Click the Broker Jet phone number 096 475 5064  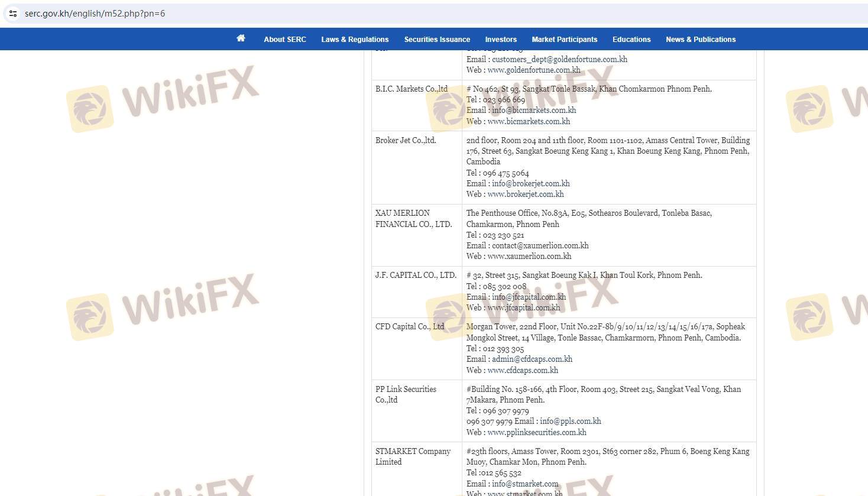(x=506, y=173)
